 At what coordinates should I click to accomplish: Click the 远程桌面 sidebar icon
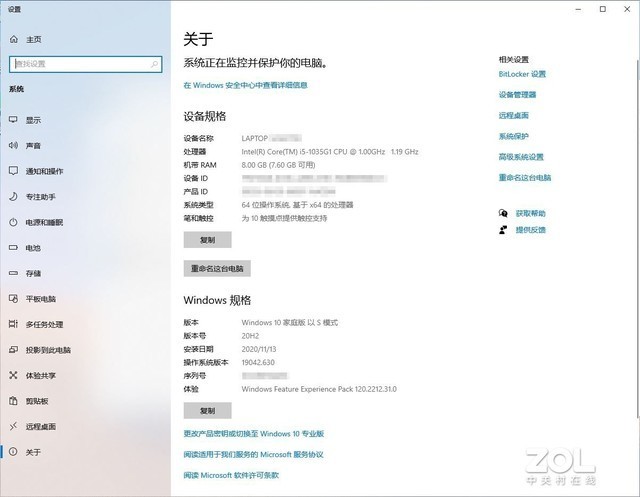tap(13, 426)
